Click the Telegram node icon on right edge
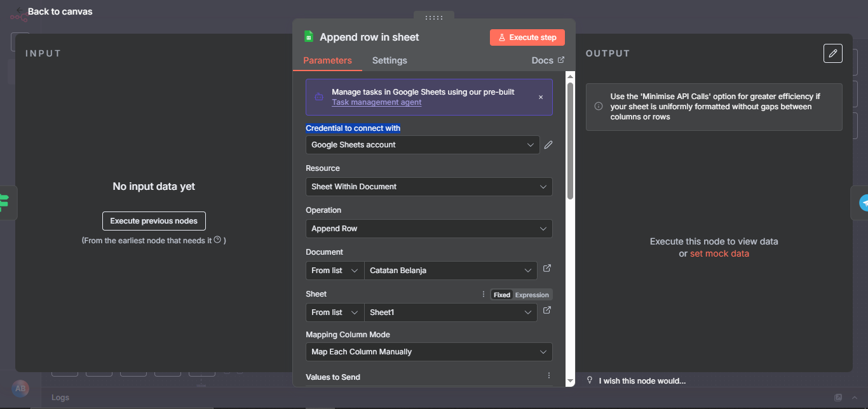The width and height of the screenshot is (868, 409). (863, 203)
